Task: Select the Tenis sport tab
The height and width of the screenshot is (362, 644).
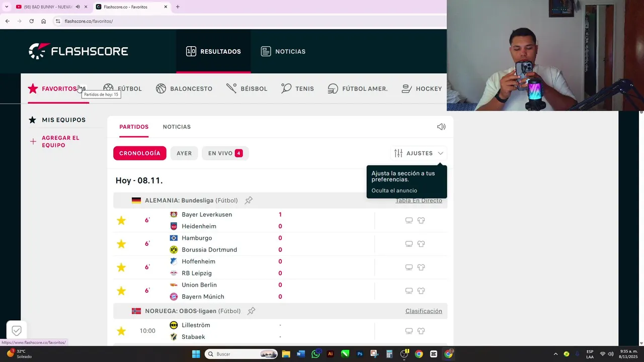Action: [297, 88]
